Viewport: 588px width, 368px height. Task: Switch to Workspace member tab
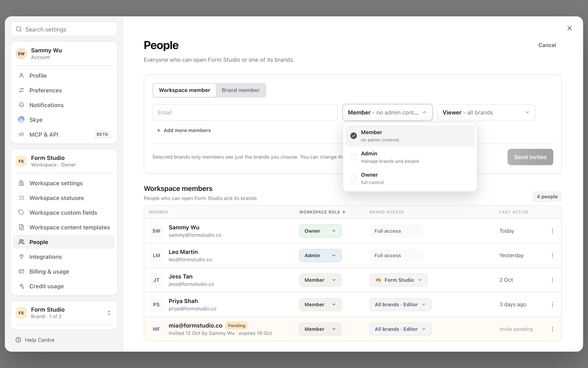(x=184, y=90)
